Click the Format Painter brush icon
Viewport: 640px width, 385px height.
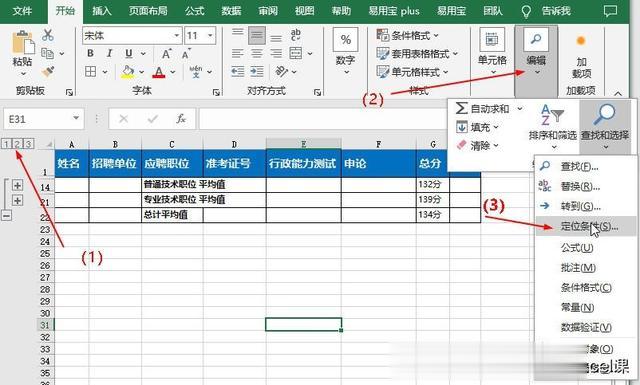pyautogui.click(x=48, y=72)
